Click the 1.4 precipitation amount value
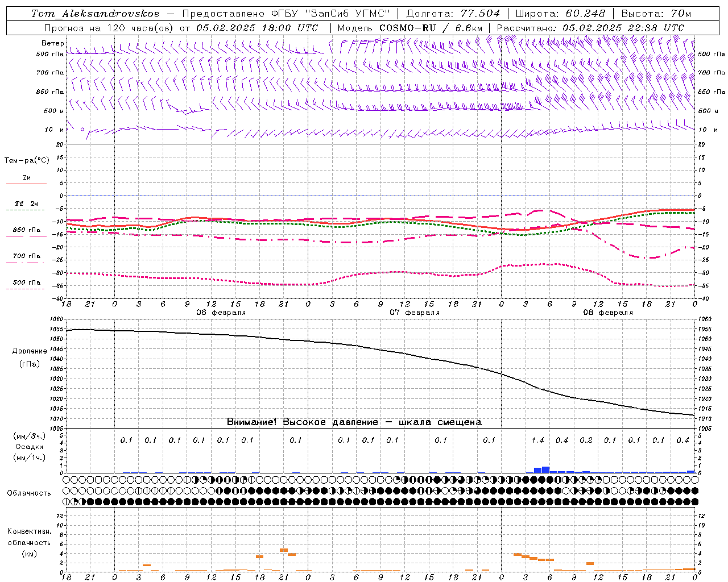728x582 pixels. pyautogui.click(x=537, y=440)
